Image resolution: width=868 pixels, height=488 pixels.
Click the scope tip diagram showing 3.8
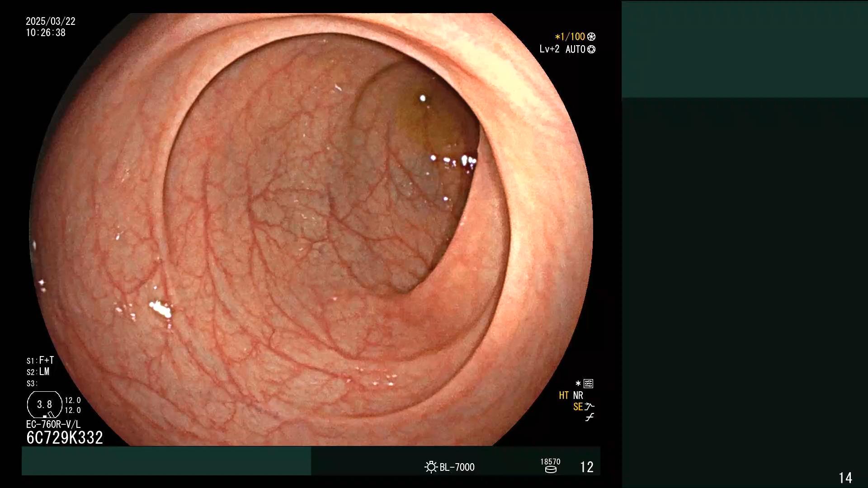click(45, 404)
